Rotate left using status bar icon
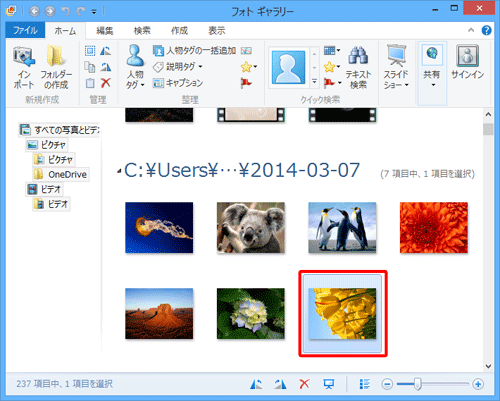Screen dimensions: 500x401 pos(256,384)
